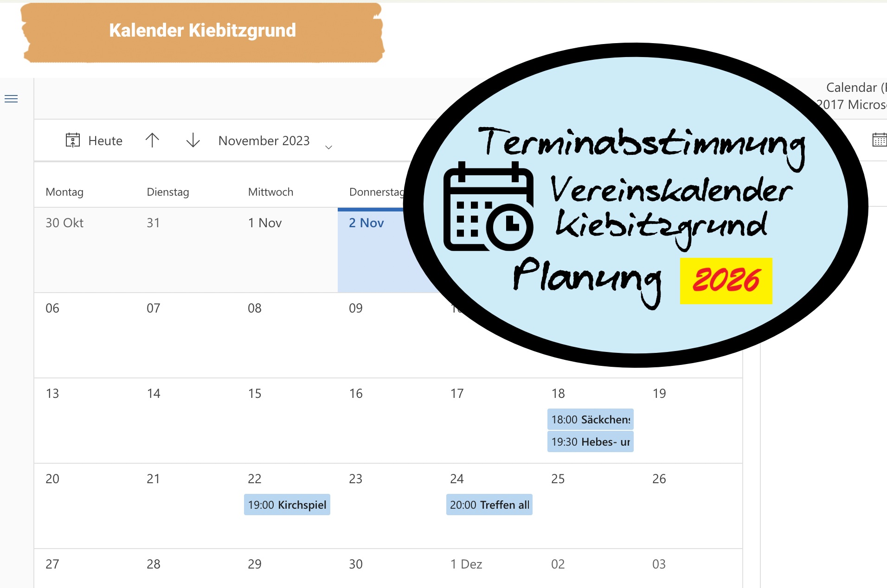Open the November 2023 month label

(x=264, y=141)
